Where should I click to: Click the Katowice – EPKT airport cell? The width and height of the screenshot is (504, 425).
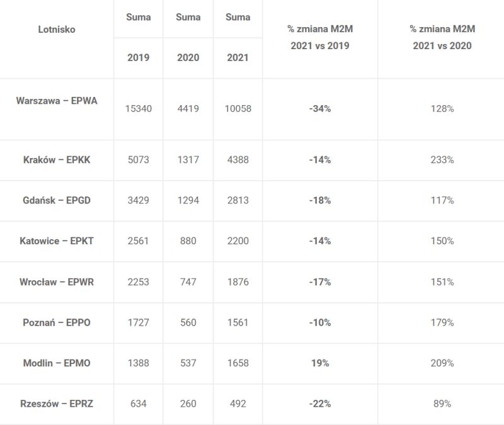pos(57,241)
